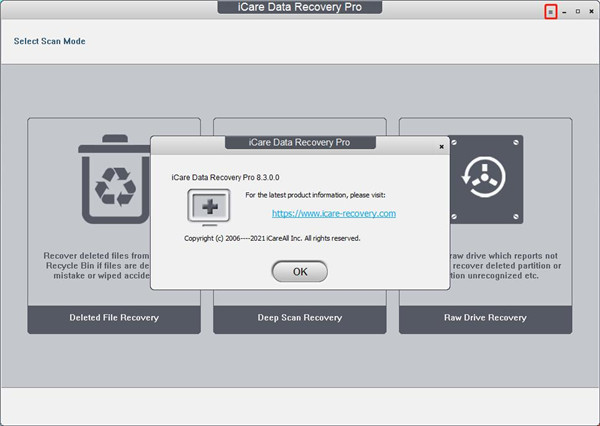Choose Raw Drive Recovery mode

[x=485, y=318]
